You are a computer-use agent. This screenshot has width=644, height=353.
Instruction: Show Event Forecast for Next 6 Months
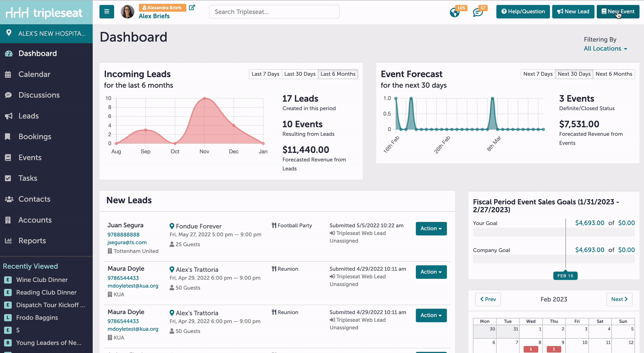[x=614, y=74]
